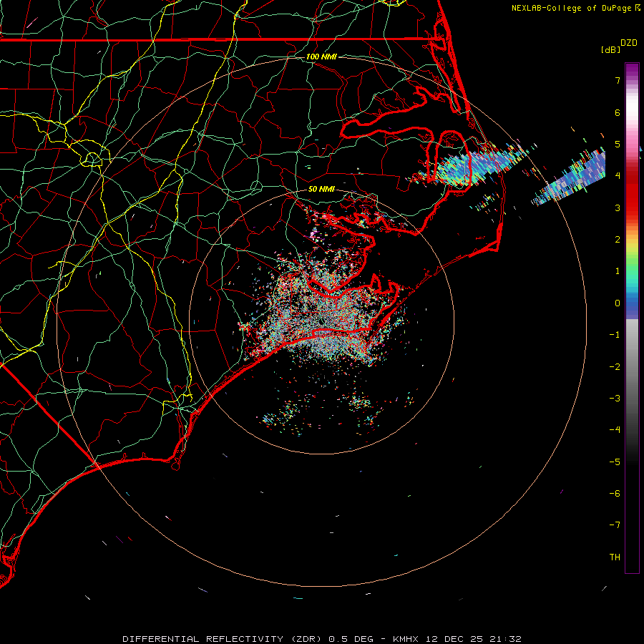Click the 100 NMI range ring label
This screenshot has height=644, width=644.
click(x=321, y=57)
